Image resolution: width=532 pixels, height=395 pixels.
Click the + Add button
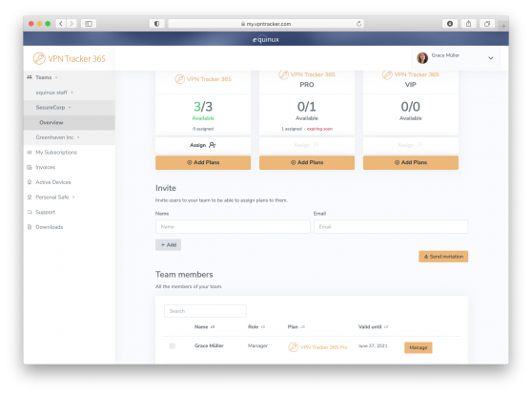[x=169, y=244]
